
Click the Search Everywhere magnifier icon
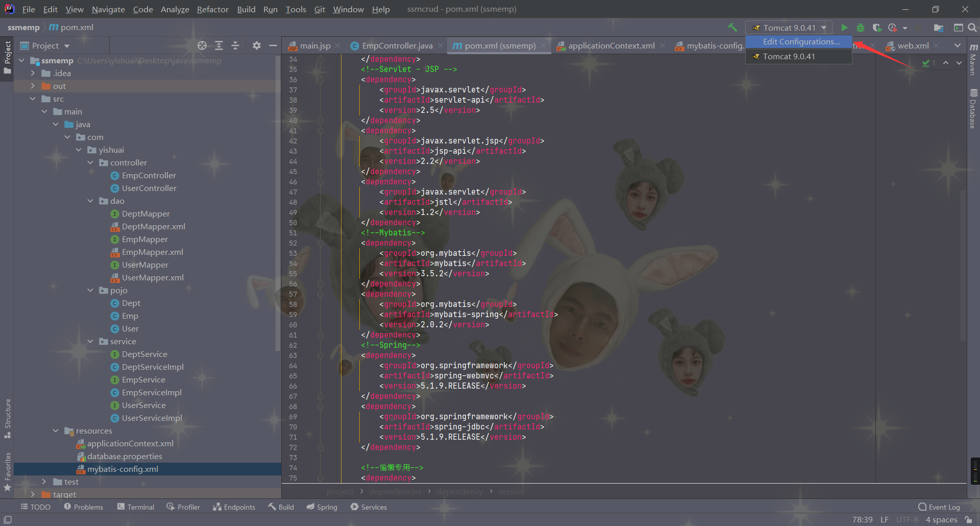(x=972, y=28)
